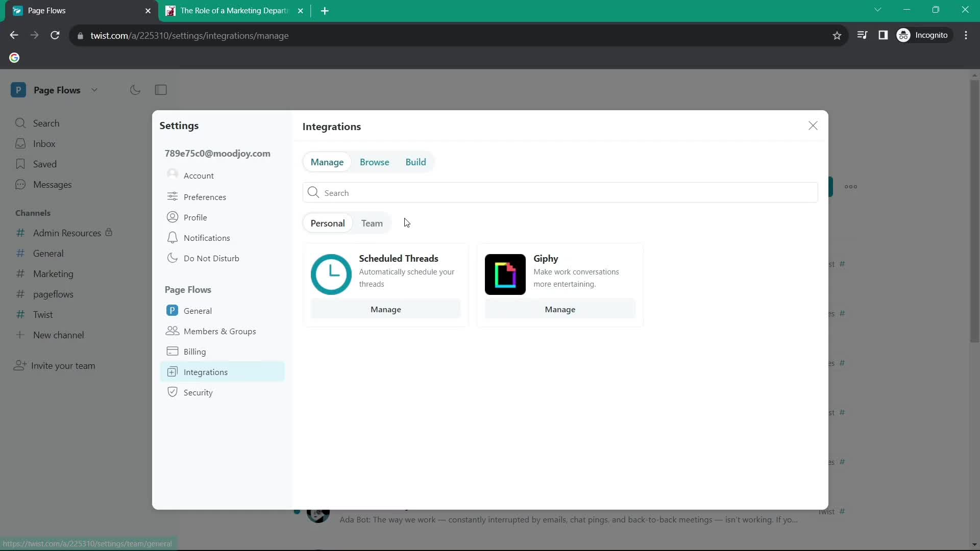
Task: Click the Integrations settings icon in sidebar
Action: [173, 371]
